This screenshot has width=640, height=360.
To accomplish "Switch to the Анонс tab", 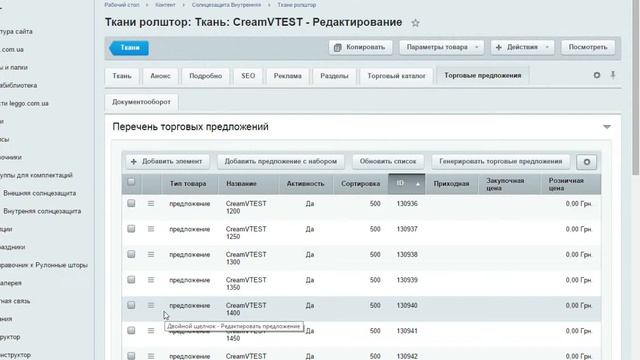I will point(160,76).
